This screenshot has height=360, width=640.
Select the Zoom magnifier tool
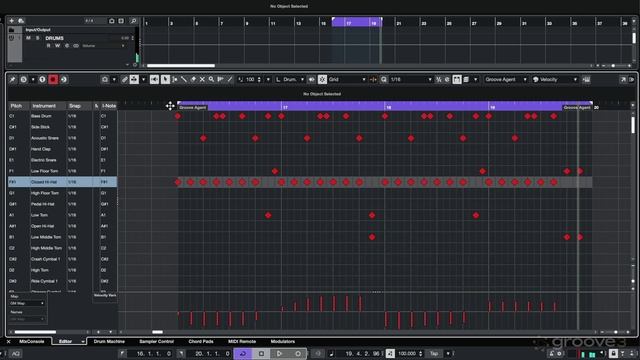click(211, 80)
